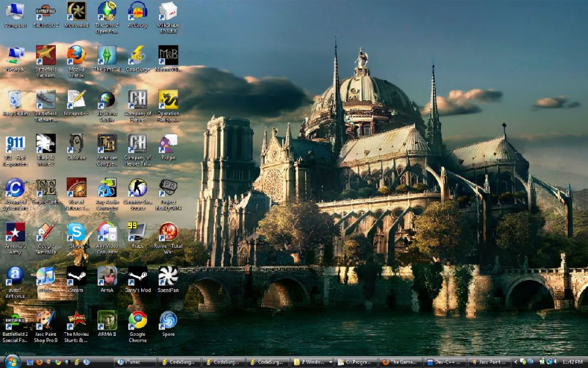588x368 pixels.
Task: Select the Mozilla Firefox desktop shortcut
Action: tap(76, 62)
